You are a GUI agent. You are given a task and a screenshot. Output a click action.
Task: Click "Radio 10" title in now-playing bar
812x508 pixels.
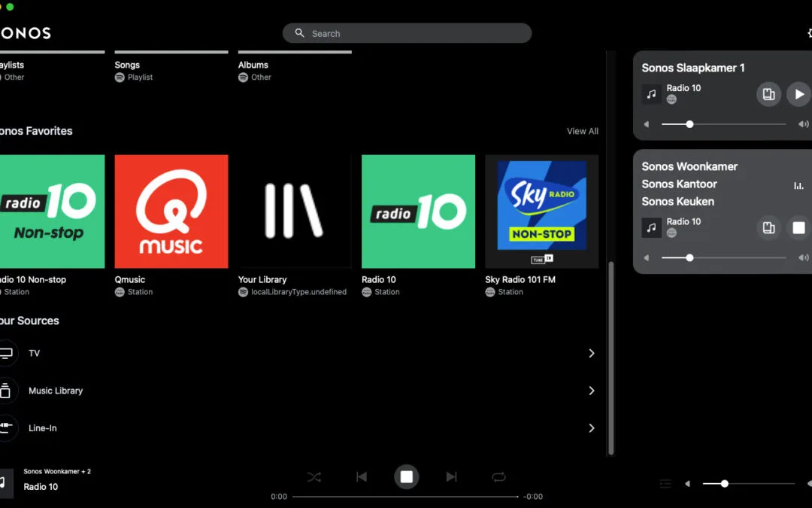[41, 487]
